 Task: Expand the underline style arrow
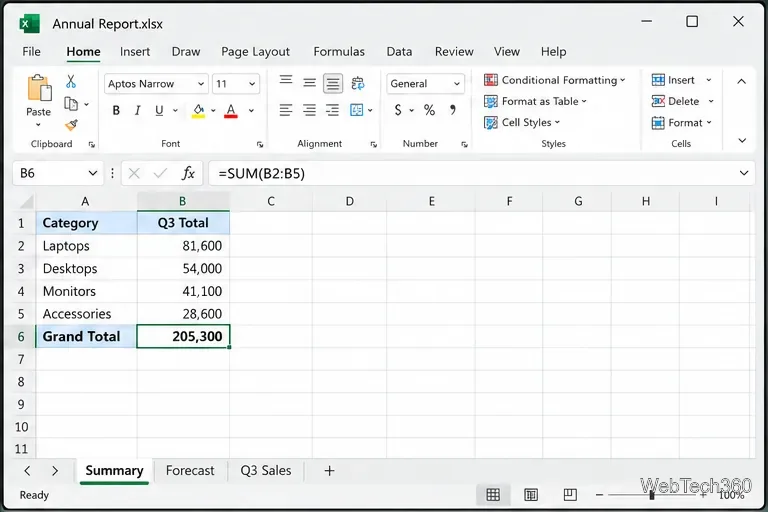[175, 111]
